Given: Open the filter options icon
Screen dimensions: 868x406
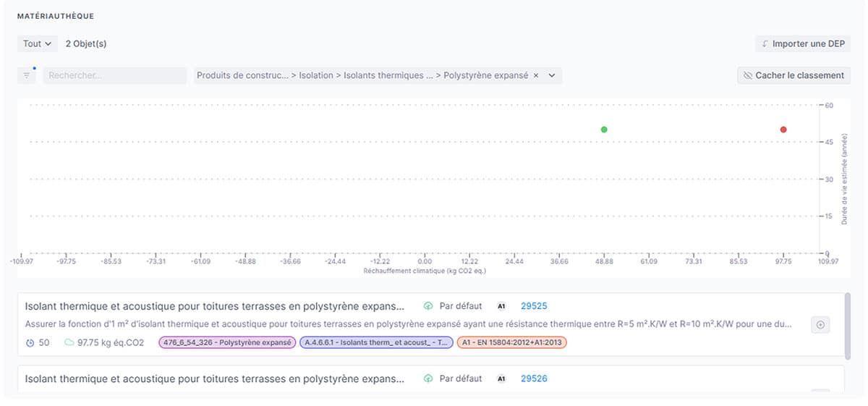Looking at the screenshot, I should 27,75.
